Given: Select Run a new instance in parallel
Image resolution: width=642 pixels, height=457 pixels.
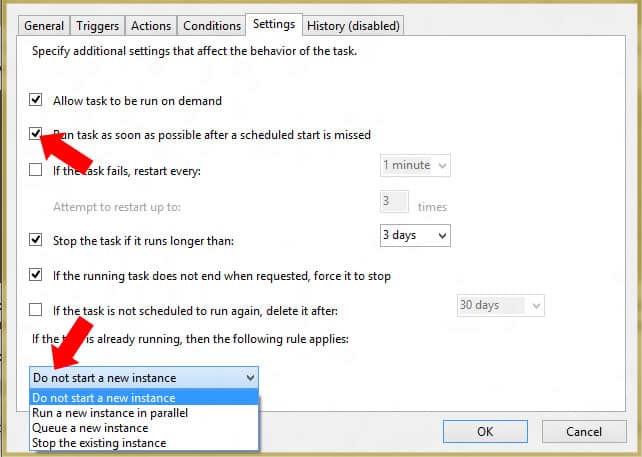Looking at the screenshot, I should 110,413.
